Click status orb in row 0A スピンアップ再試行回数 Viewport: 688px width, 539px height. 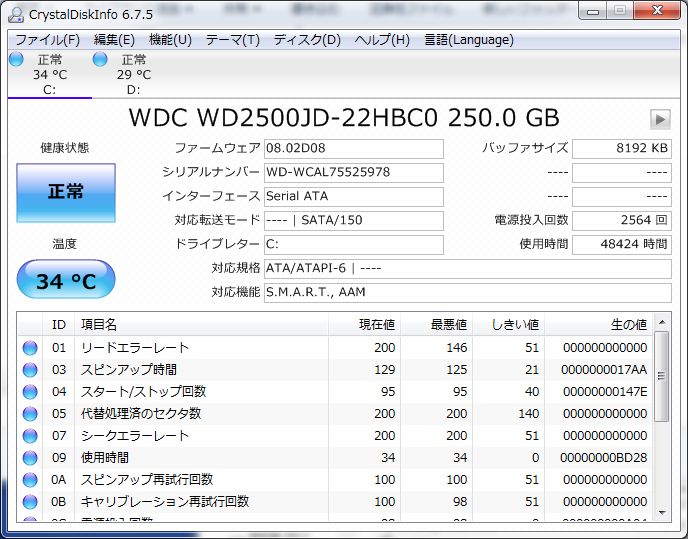tap(30, 479)
